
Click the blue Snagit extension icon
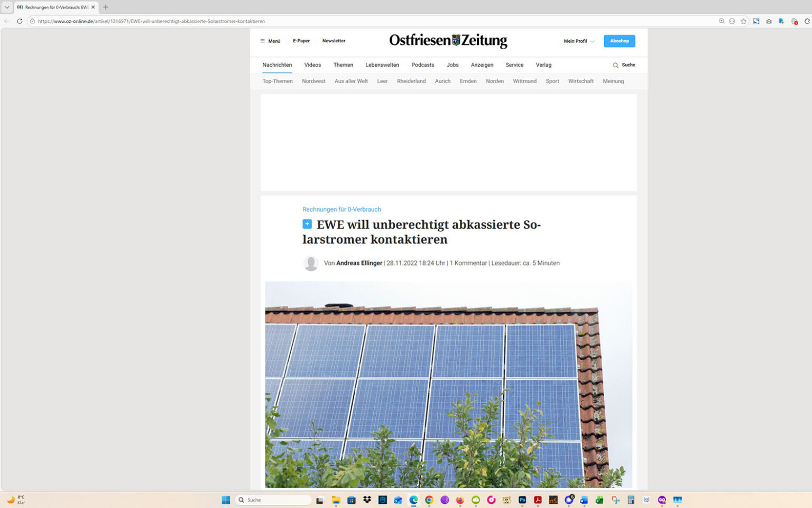(756, 21)
